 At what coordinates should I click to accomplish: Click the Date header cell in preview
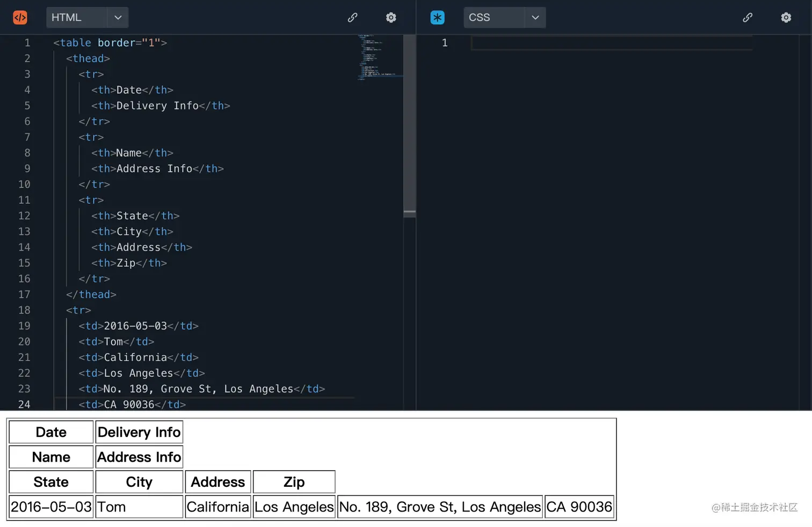point(51,432)
